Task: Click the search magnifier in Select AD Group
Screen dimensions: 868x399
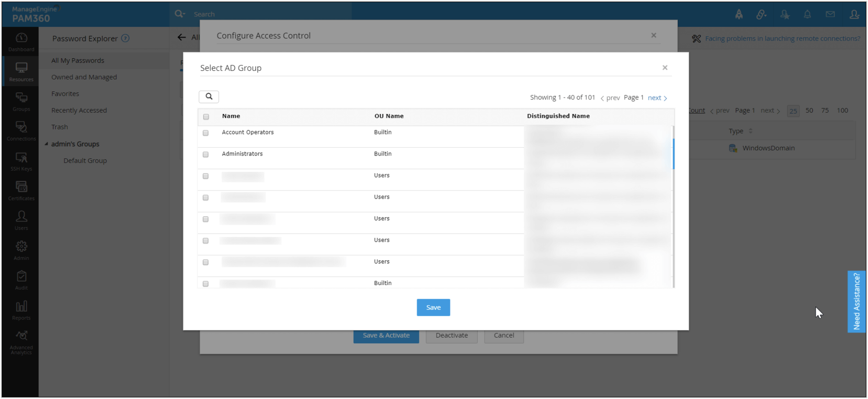Action: pyautogui.click(x=209, y=97)
